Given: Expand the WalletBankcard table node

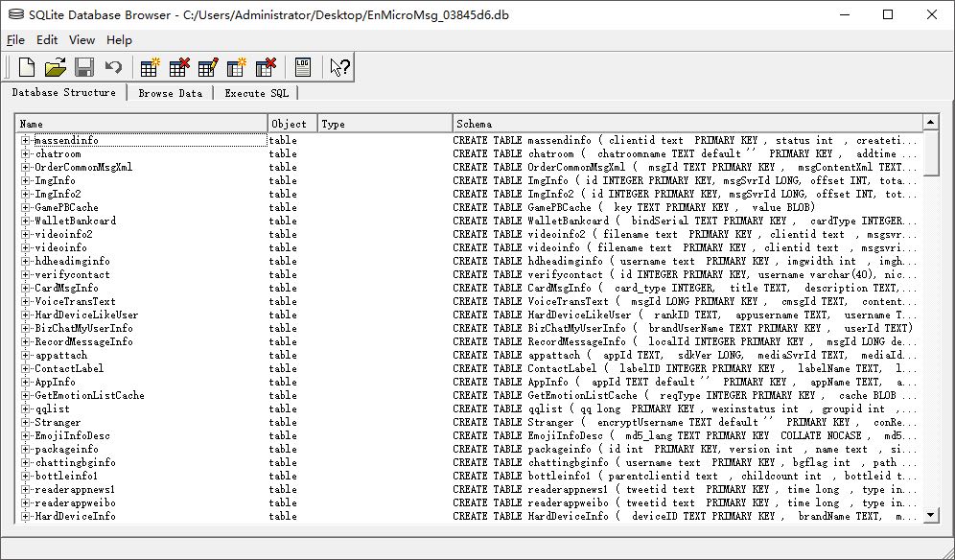Looking at the screenshot, I should pyautogui.click(x=26, y=221).
